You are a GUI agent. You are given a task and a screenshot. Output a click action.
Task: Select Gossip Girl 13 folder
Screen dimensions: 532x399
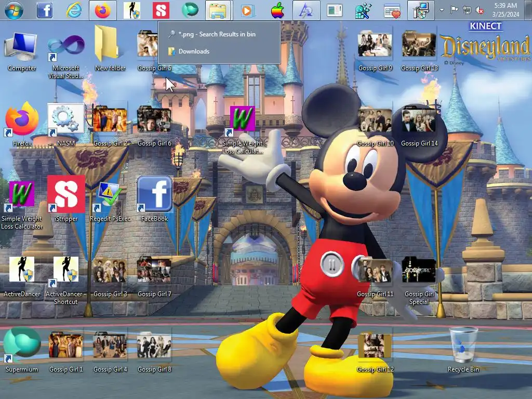pyautogui.click(x=419, y=51)
